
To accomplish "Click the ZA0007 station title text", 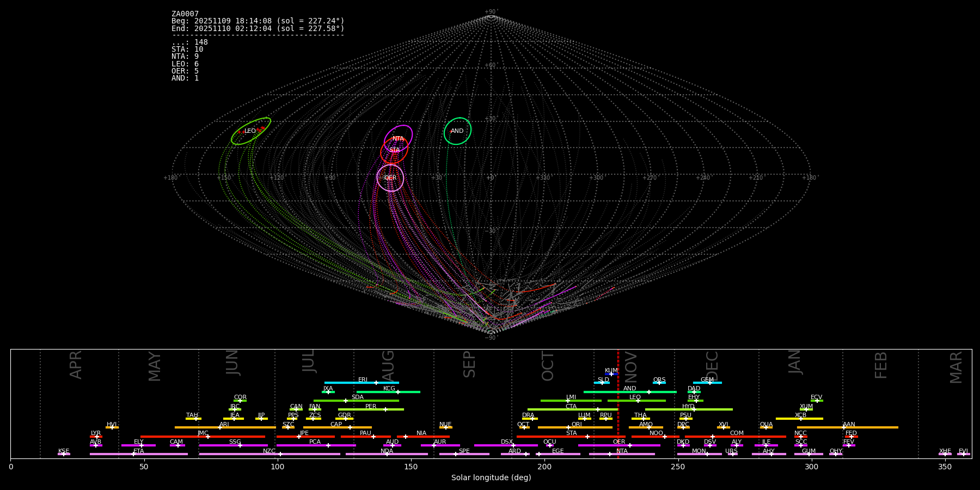I will click(x=185, y=14).
